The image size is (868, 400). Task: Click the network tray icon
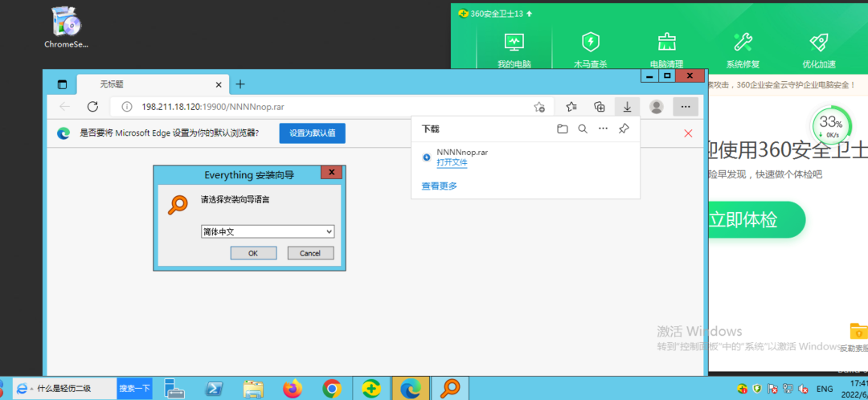(x=789, y=389)
